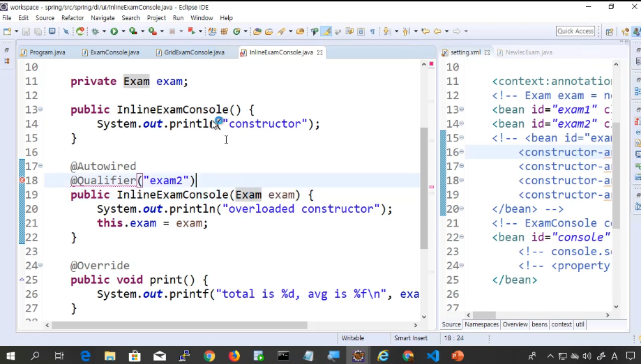The image size is (641, 364).
Task: Click the Java editor horizontal scrollbar
Action: (x=179, y=325)
